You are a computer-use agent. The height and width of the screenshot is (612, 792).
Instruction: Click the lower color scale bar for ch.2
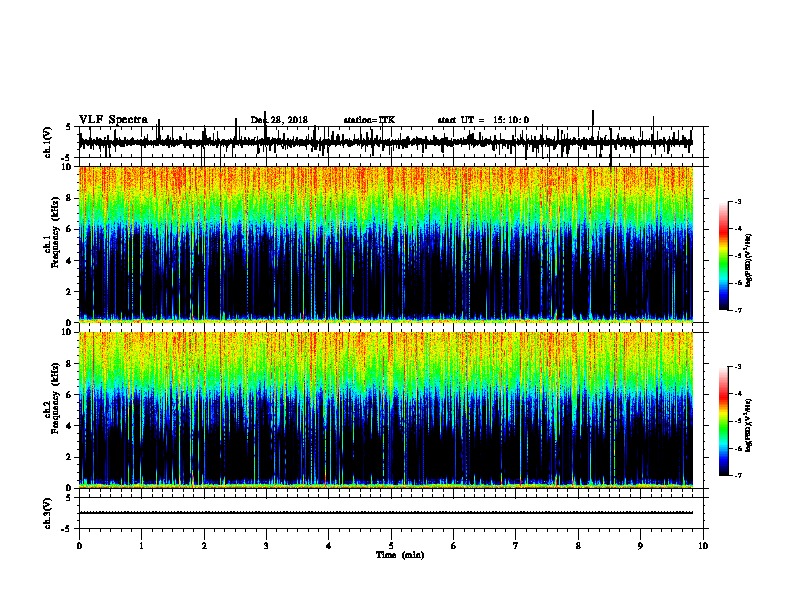[724, 421]
